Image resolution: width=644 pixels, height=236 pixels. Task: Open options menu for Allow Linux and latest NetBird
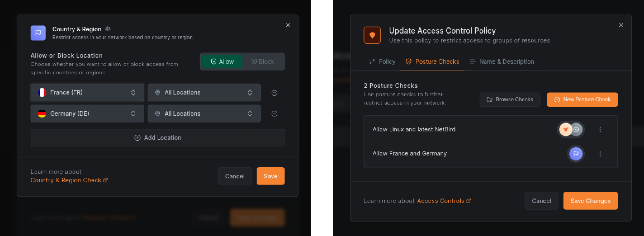(x=600, y=129)
